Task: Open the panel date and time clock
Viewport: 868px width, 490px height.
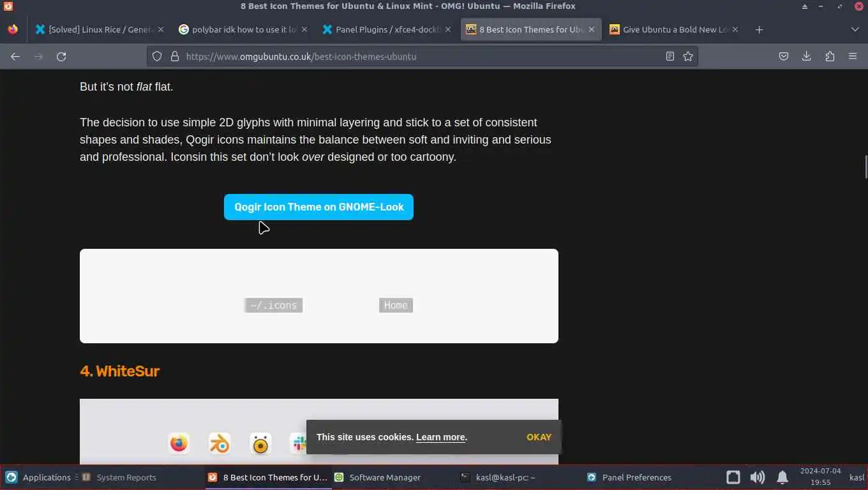Action: [820, 477]
